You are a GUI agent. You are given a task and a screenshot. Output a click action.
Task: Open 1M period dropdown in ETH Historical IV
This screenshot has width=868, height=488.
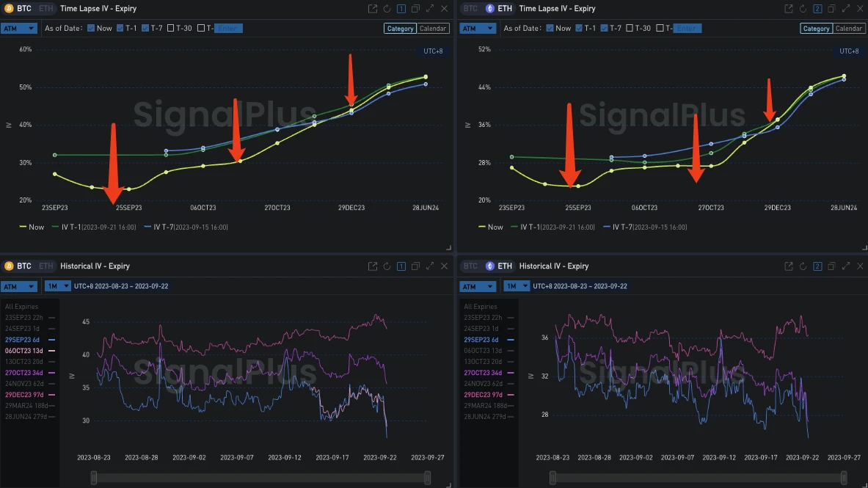[517, 286]
